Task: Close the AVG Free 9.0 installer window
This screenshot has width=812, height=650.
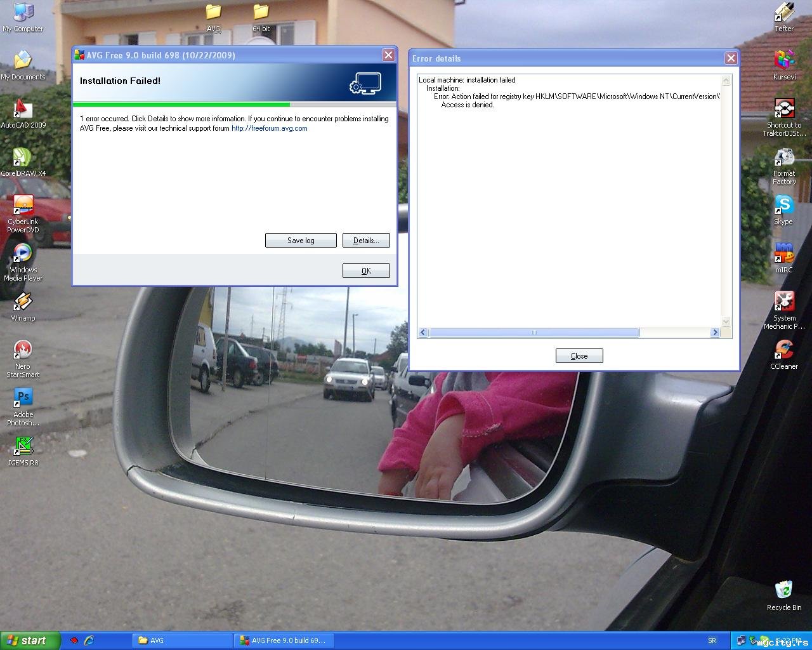Action: point(388,55)
